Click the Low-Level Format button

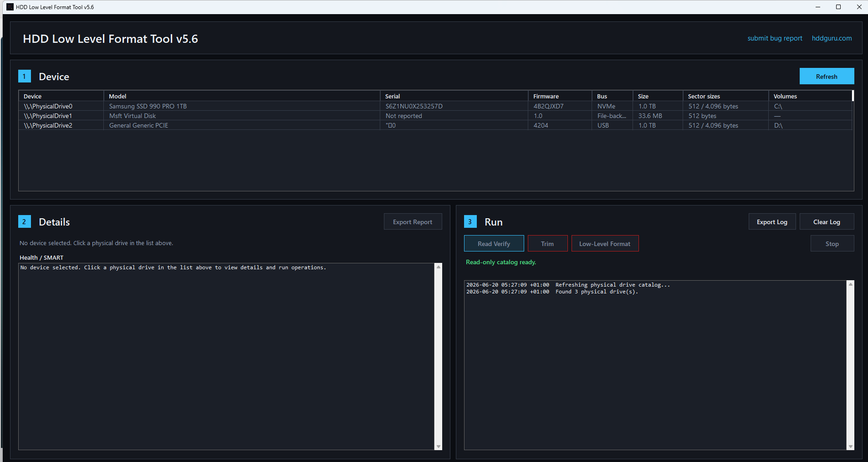click(x=605, y=244)
